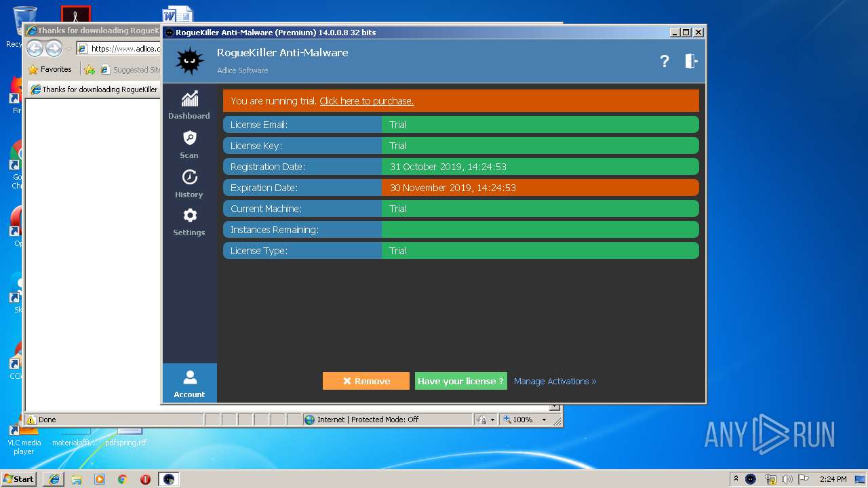Open Word document icon on desktop
This screenshot has width=868, height=488.
178,15
